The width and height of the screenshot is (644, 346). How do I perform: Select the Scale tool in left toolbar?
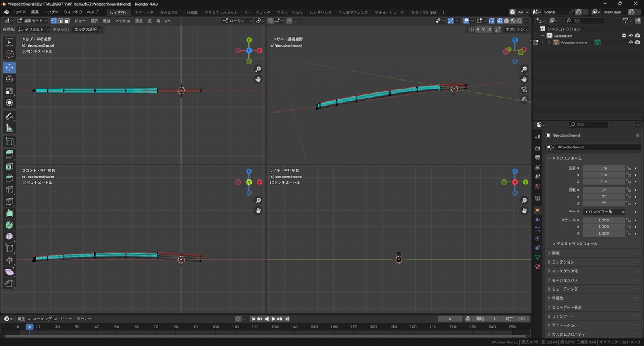click(x=9, y=91)
